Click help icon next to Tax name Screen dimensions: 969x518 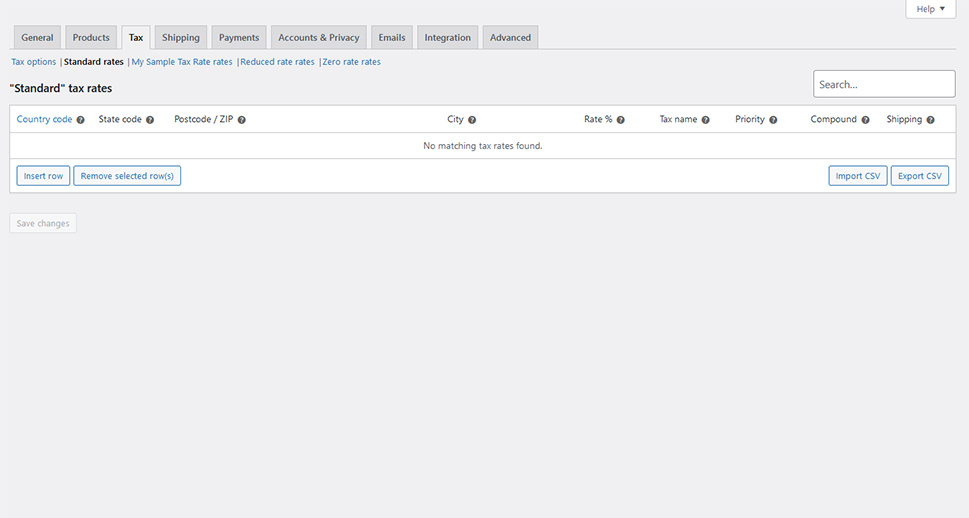(x=706, y=120)
